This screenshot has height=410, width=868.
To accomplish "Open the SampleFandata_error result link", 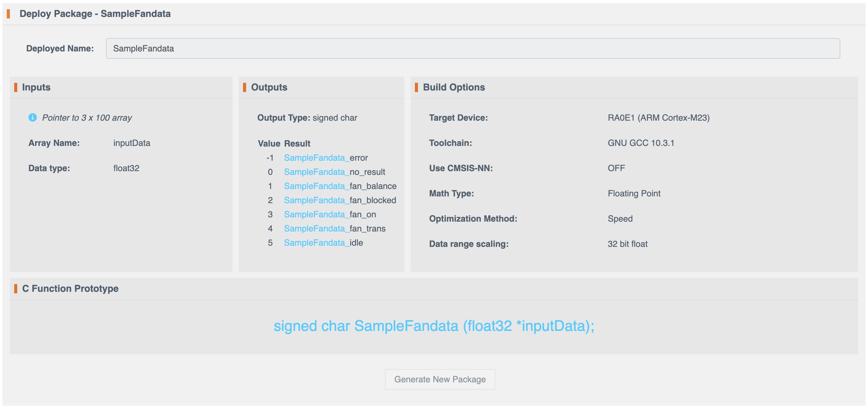I will click(326, 158).
